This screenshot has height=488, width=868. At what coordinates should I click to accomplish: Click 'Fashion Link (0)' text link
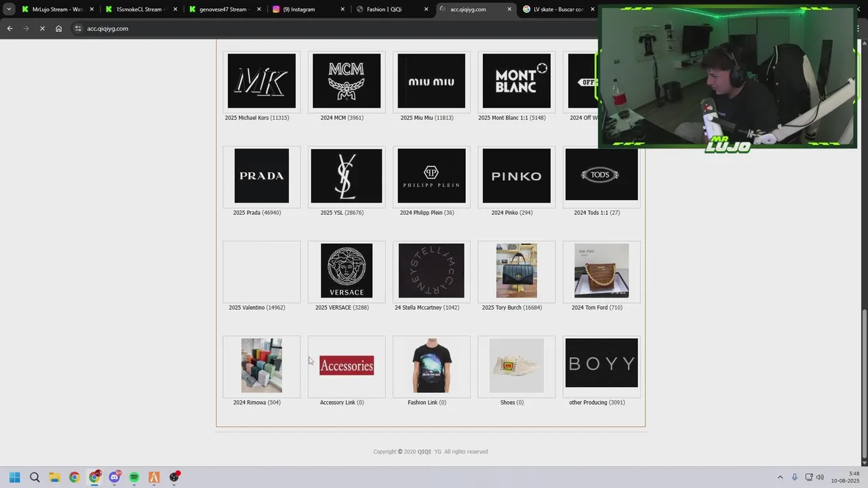(x=427, y=403)
